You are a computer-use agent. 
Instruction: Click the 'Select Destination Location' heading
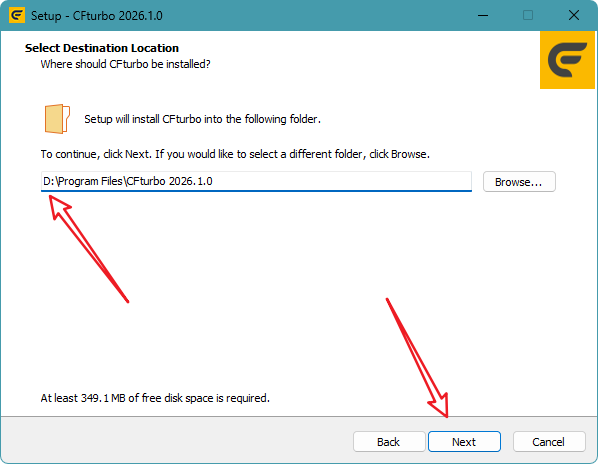coord(102,48)
